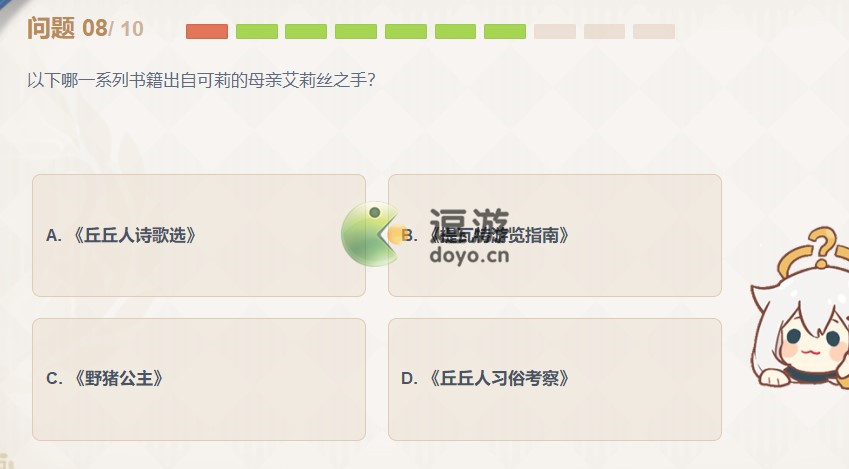The height and width of the screenshot is (469, 849).
Task: Click the fourth green progress segment
Action: (x=356, y=31)
